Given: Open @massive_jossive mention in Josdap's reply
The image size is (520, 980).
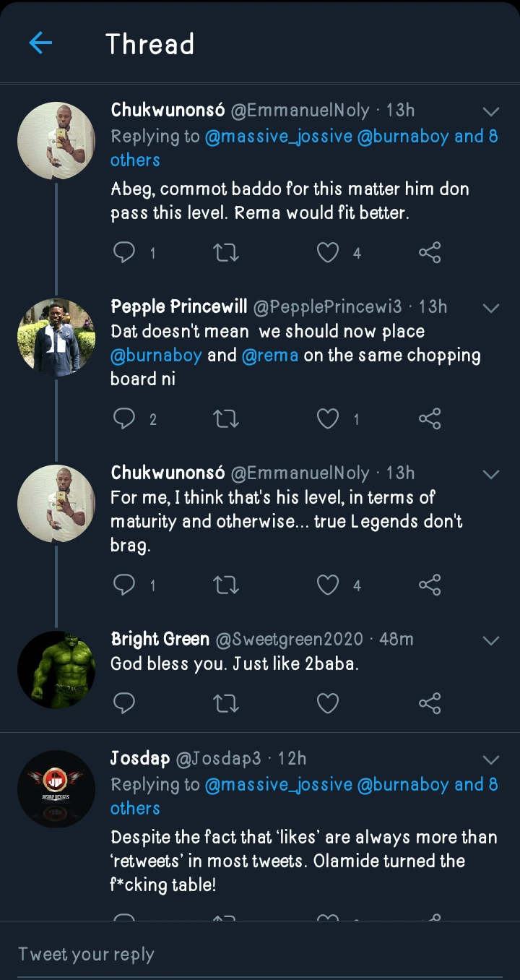Looking at the screenshot, I should pos(277,785).
